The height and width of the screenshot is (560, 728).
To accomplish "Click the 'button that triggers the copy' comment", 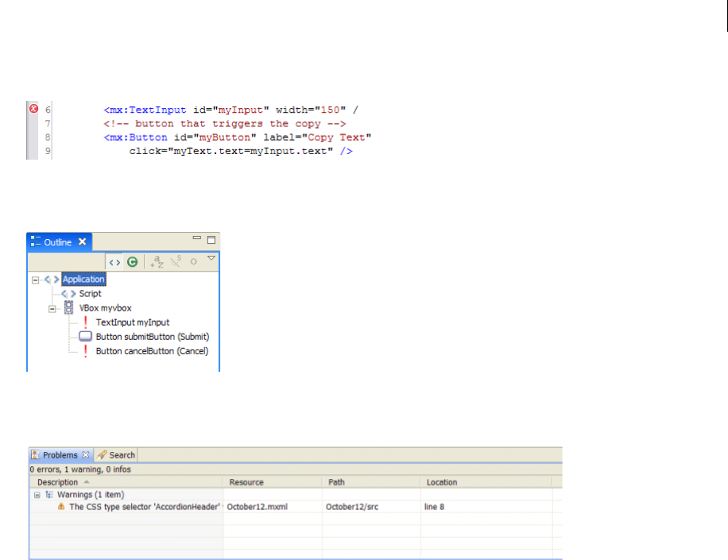I will pyautogui.click(x=225, y=124).
